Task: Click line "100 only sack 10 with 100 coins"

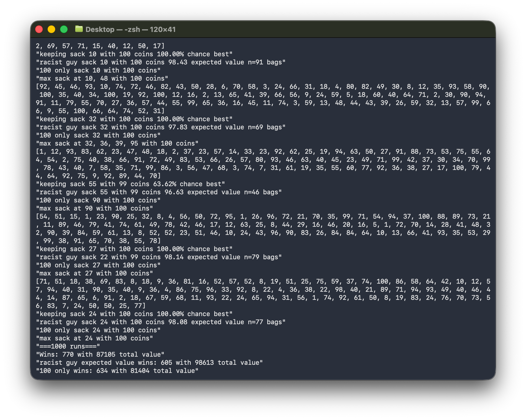Action: 98,70
